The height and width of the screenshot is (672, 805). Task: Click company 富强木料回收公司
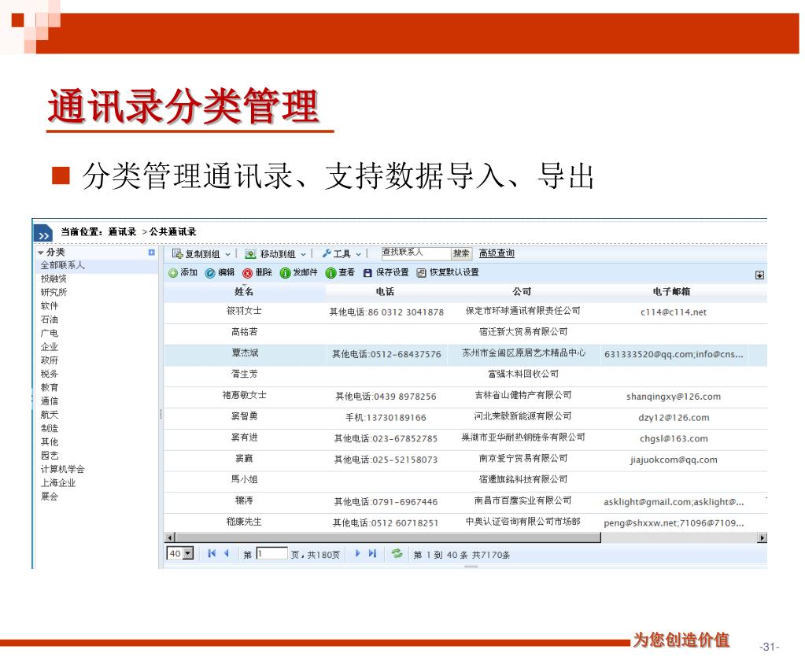[523, 375]
